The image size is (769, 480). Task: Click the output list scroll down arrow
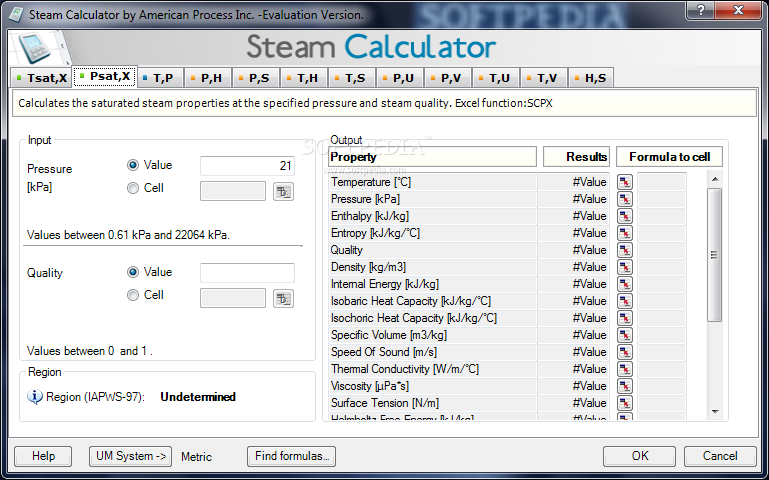(715, 412)
